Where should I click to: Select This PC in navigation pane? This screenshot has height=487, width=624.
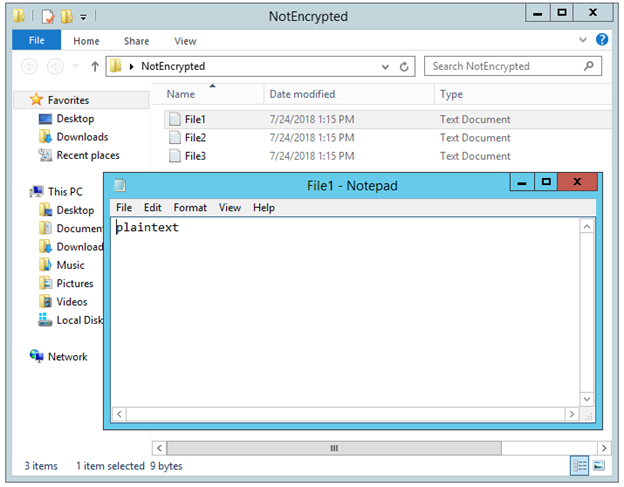pyautogui.click(x=65, y=192)
